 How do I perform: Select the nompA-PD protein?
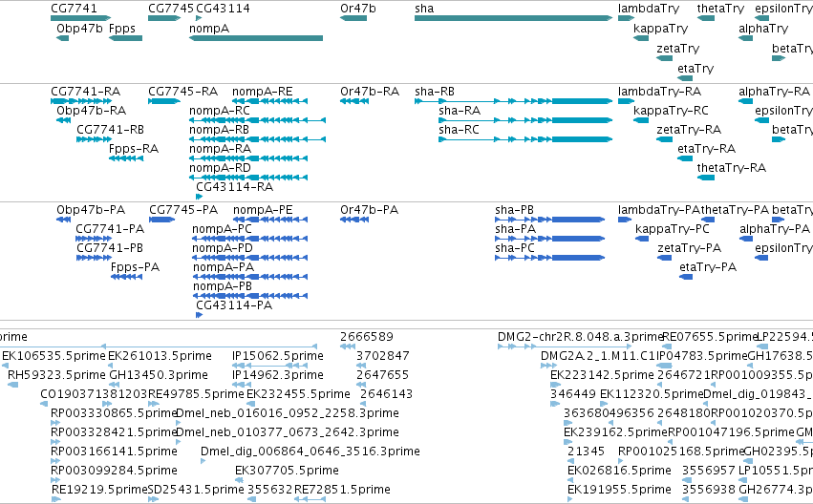[250, 258]
